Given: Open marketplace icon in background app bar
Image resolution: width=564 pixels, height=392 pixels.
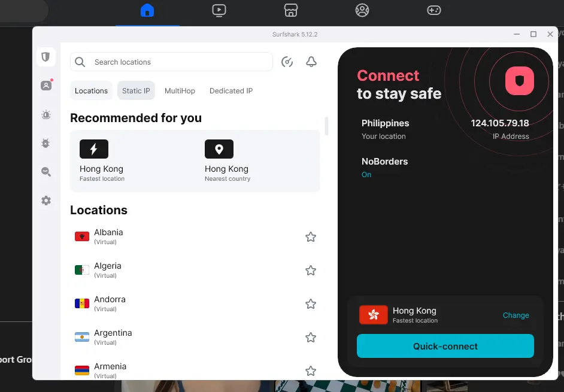Looking at the screenshot, I should tap(290, 10).
